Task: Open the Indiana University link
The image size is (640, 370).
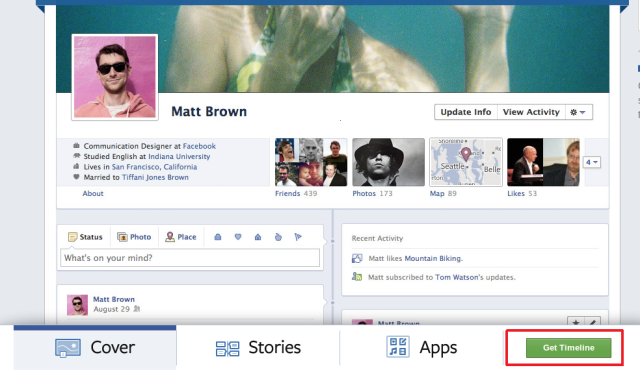Action: [179, 157]
